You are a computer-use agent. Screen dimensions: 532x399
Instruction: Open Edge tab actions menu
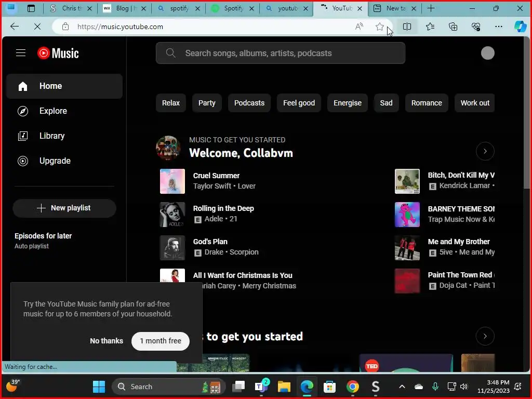31,8
